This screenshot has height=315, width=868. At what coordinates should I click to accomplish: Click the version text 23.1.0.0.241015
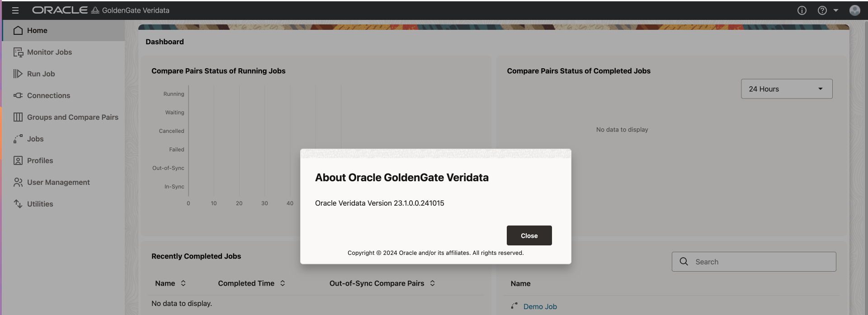(x=419, y=203)
